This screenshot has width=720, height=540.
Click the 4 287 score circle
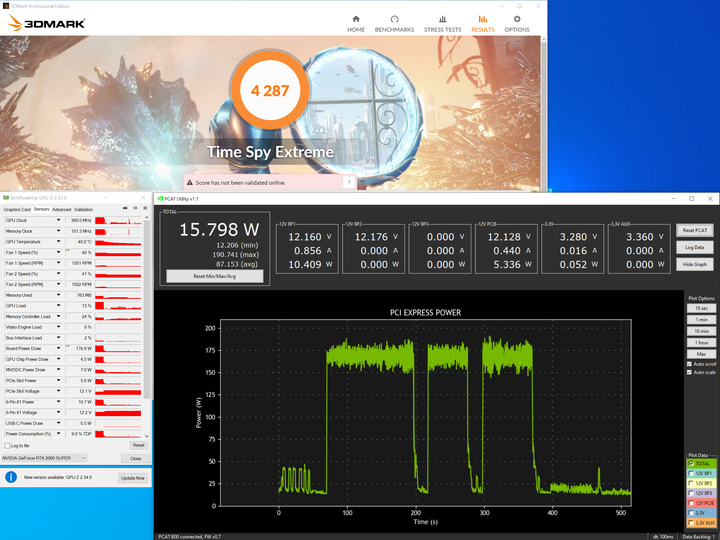click(x=270, y=90)
